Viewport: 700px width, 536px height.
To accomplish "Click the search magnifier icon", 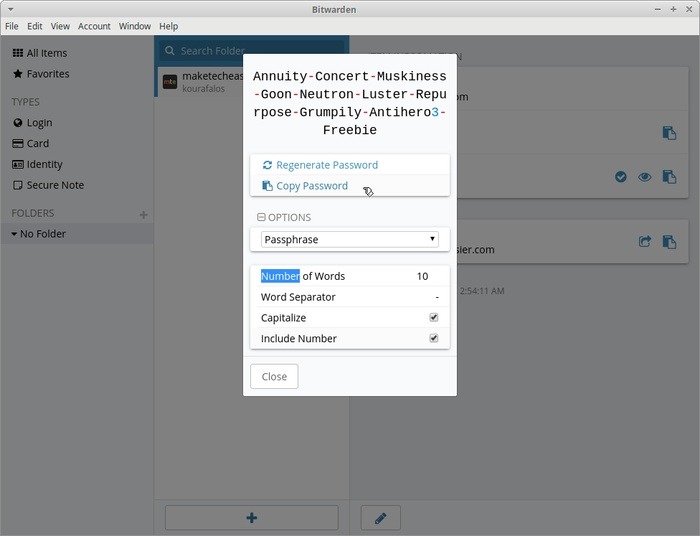I will [x=170, y=51].
